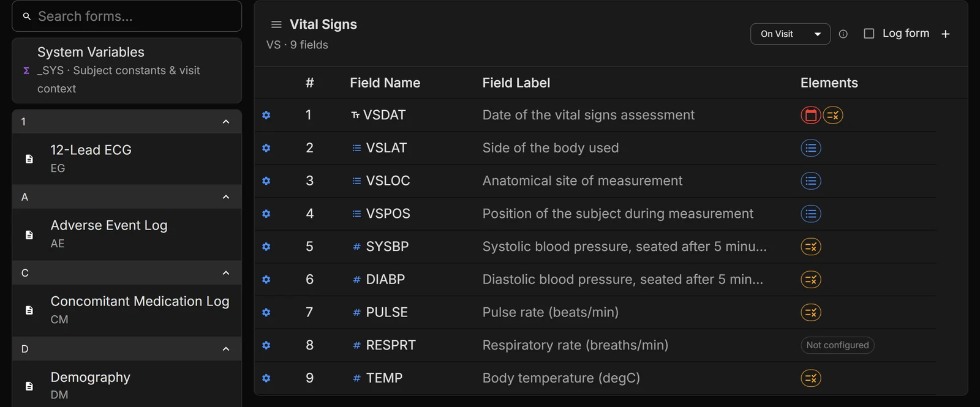
Task: Open settings gear for TEMP field
Action: (x=266, y=378)
